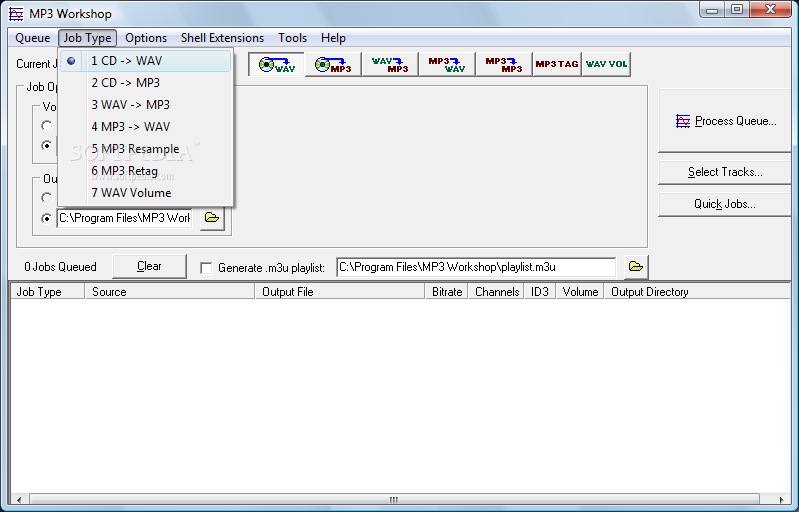
Task: Choose 3 WAV -> MP3 menu entry
Action: coord(146,104)
